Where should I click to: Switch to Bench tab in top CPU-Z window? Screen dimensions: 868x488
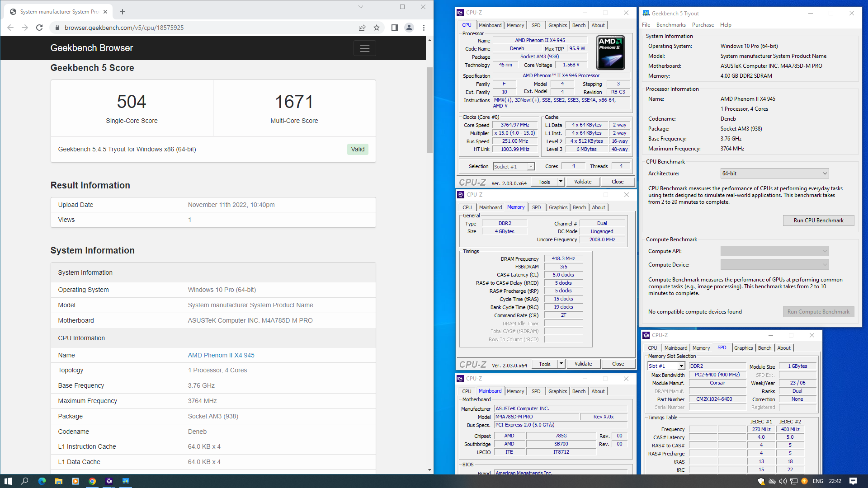pyautogui.click(x=579, y=25)
